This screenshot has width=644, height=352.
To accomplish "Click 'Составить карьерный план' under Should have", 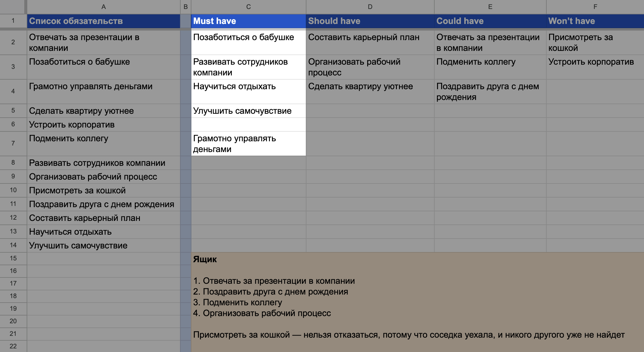I will (x=370, y=43).
